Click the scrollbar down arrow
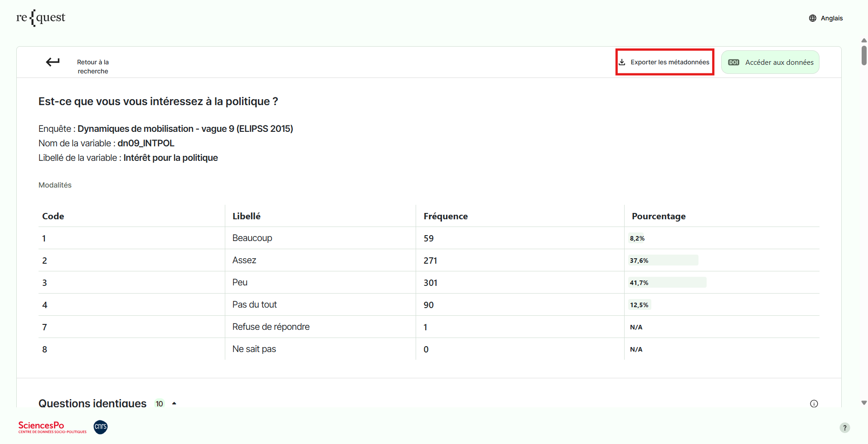This screenshot has width=868, height=444. 864,403
